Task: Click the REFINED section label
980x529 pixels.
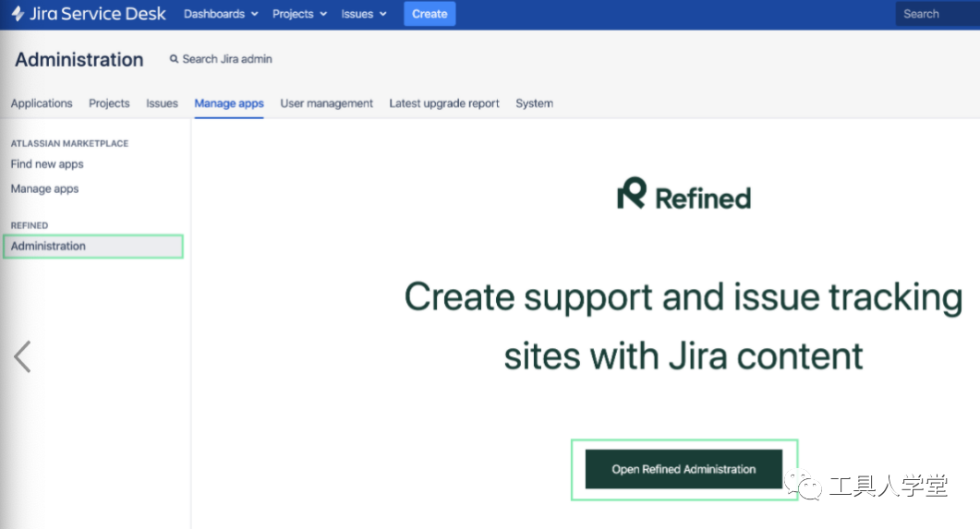Action: pyautogui.click(x=30, y=225)
